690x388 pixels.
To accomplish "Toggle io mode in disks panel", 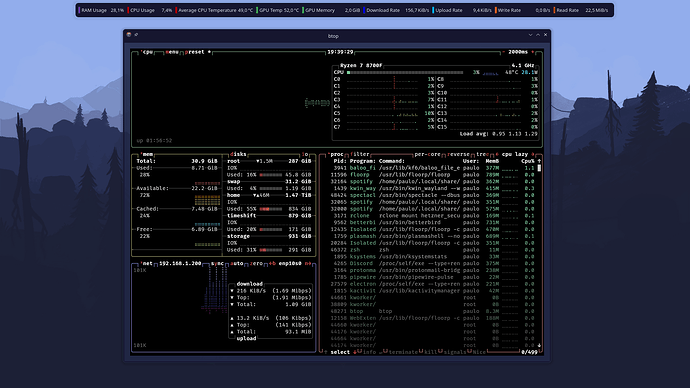I will coord(305,154).
